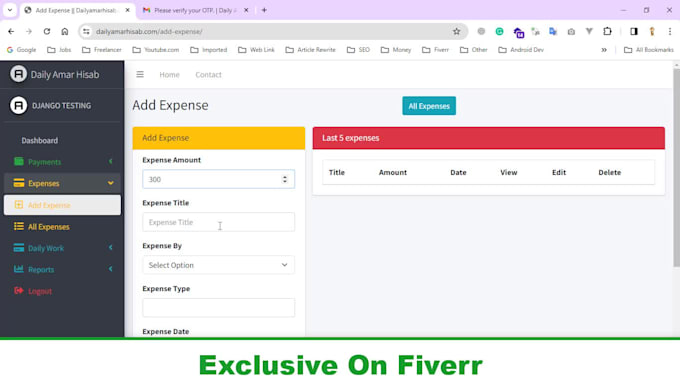Switch to Please verify your OTP tab
This screenshot has width=680, height=383.
coord(195,10)
